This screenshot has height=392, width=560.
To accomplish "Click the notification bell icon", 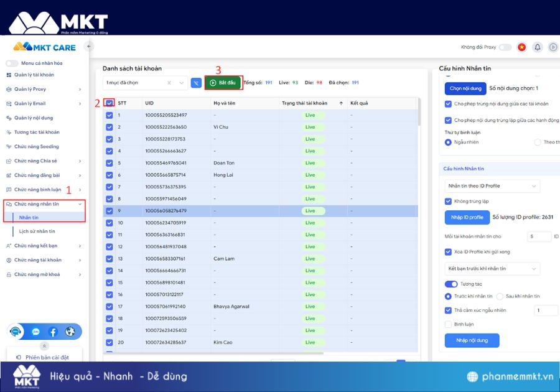I will (x=538, y=47).
